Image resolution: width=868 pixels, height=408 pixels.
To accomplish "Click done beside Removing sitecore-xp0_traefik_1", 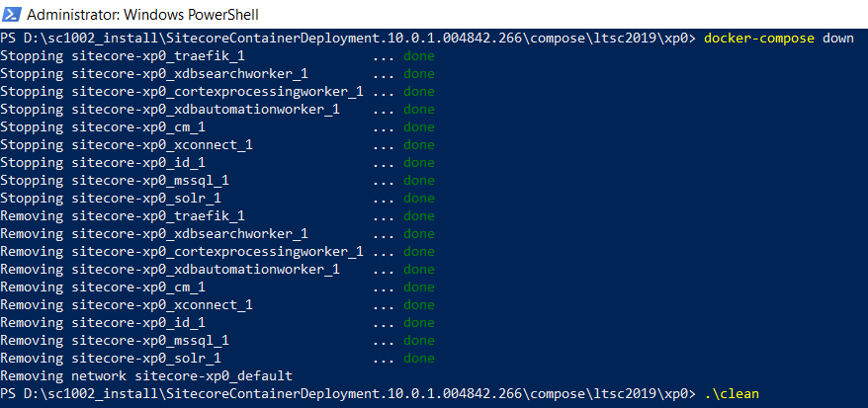I will click(x=418, y=216).
